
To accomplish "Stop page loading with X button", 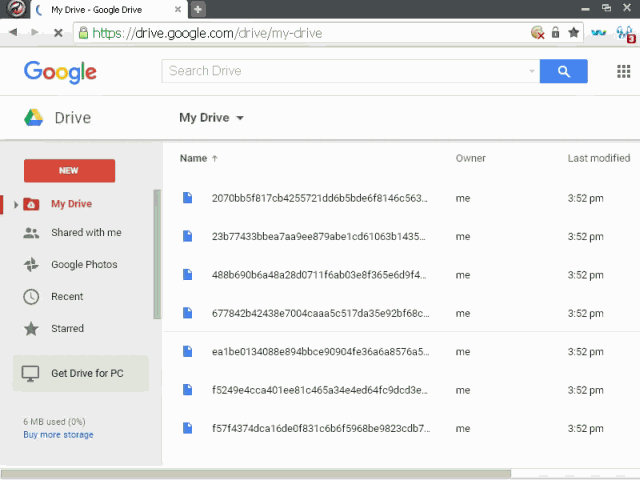I will click(58, 33).
